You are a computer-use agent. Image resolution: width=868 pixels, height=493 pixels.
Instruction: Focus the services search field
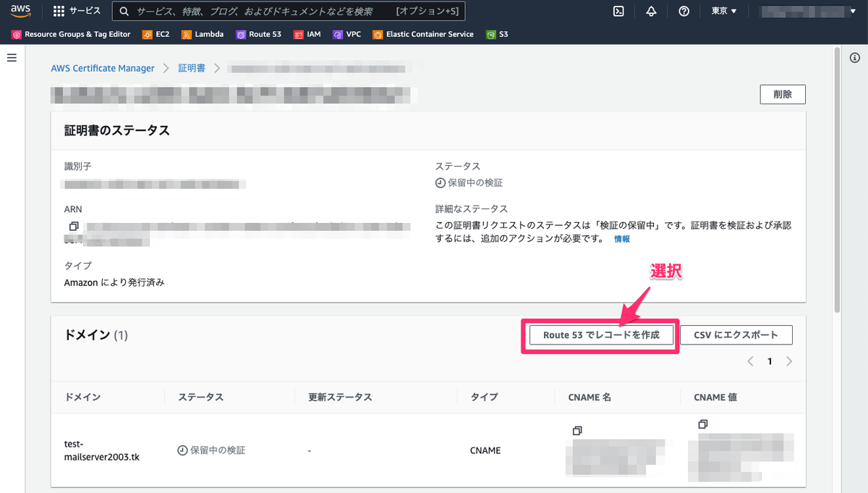[289, 12]
